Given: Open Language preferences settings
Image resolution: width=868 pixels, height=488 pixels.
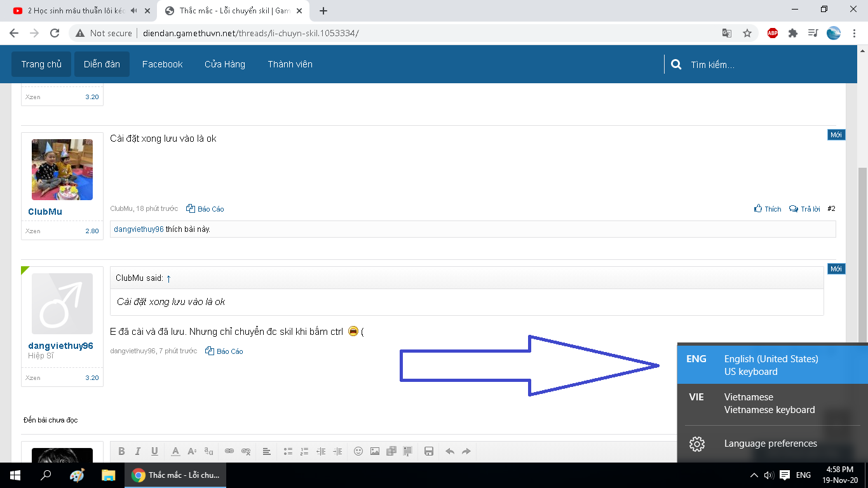Looking at the screenshot, I should tap(773, 444).
